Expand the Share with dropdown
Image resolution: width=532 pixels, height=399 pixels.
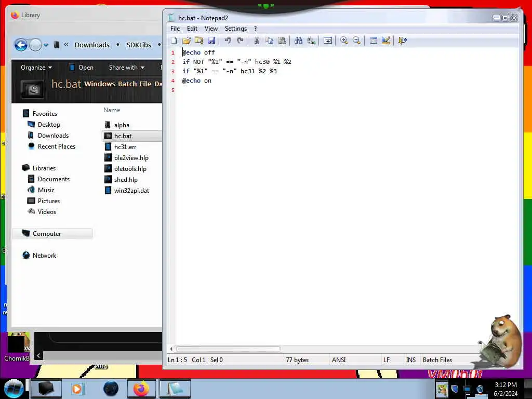[x=127, y=68]
